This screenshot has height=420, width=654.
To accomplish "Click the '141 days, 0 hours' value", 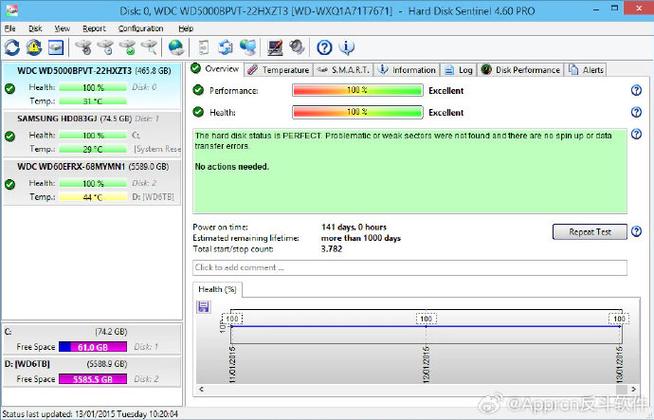I will (354, 227).
